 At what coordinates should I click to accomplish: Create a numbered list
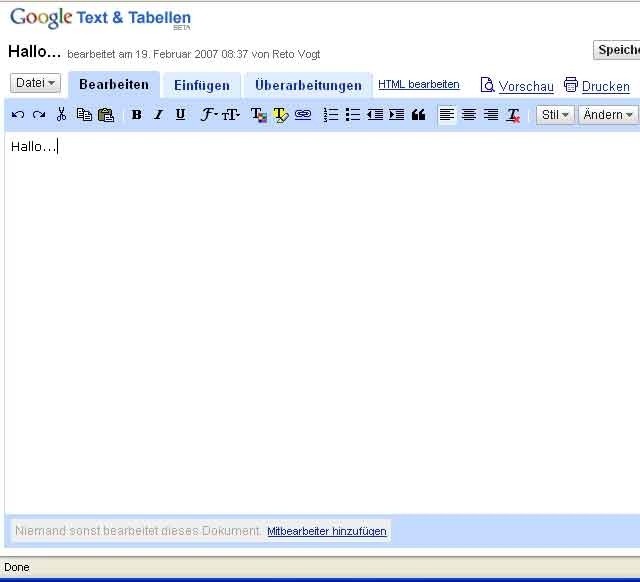[x=331, y=115]
